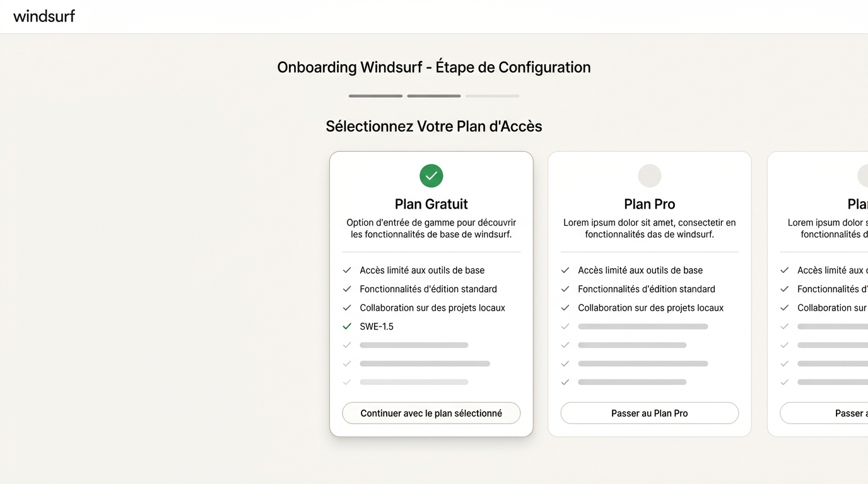Click the green check beside SWE-1.5

pyautogui.click(x=347, y=326)
